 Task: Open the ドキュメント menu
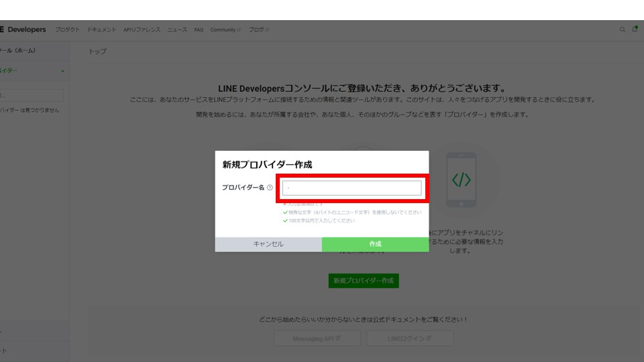click(x=101, y=29)
